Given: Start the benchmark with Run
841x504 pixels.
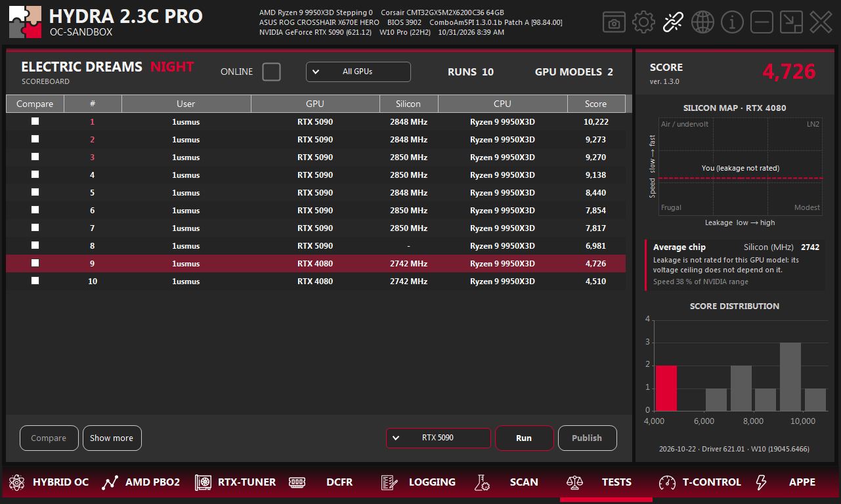Looking at the screenshot, I should (x=524, y=438).
